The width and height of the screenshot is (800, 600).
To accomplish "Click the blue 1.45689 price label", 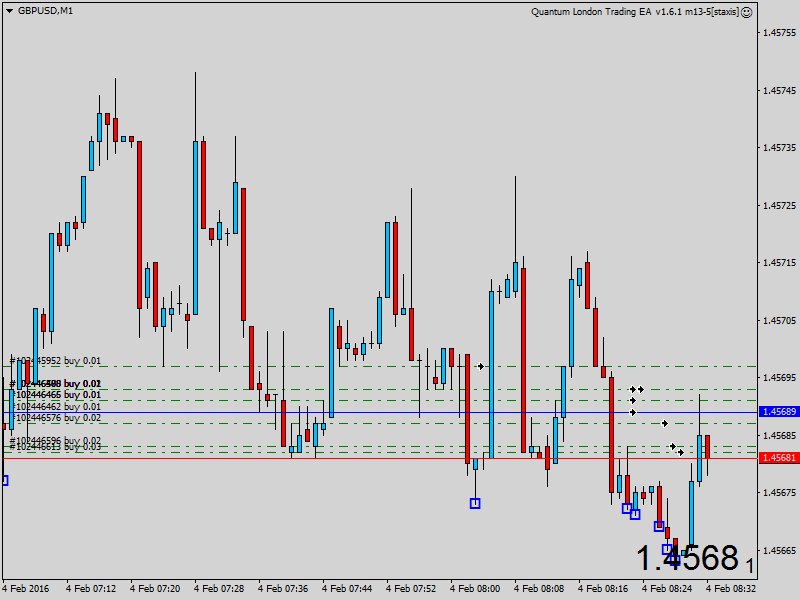I will (779, 412).
